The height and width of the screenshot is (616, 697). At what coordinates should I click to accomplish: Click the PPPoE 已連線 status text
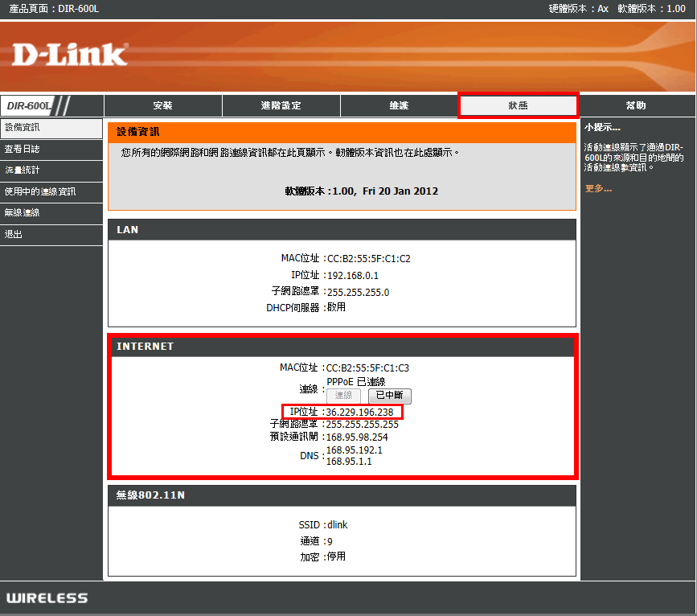[356, 382]
